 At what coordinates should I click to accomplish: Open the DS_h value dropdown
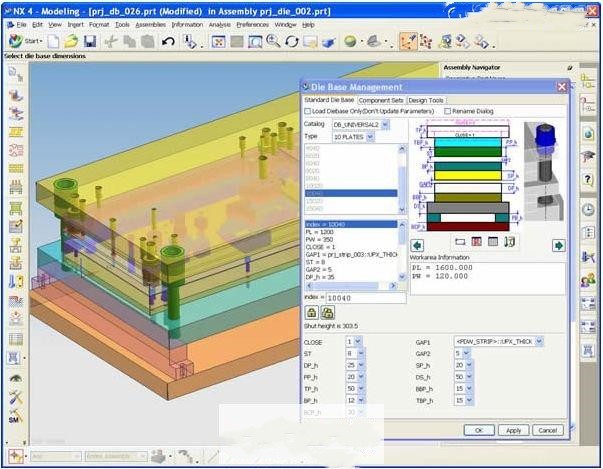469,377
